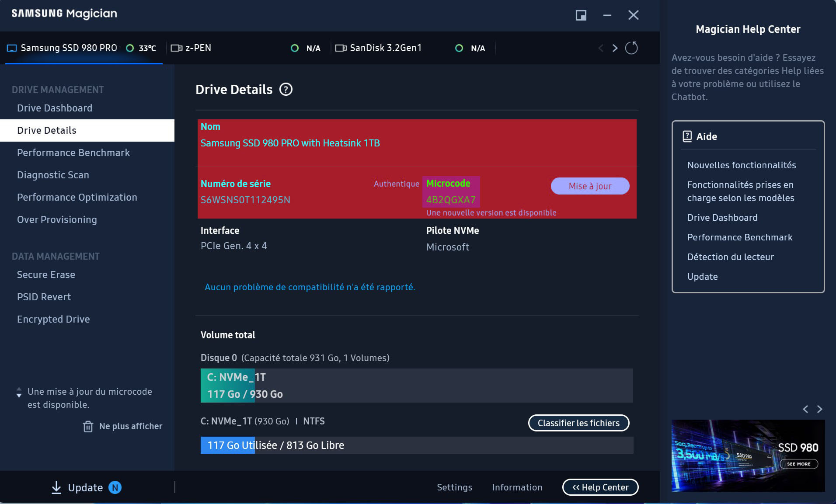Cycle notifications with the up-down arrows
836x504 pixels.
click(x=19, y=392)
